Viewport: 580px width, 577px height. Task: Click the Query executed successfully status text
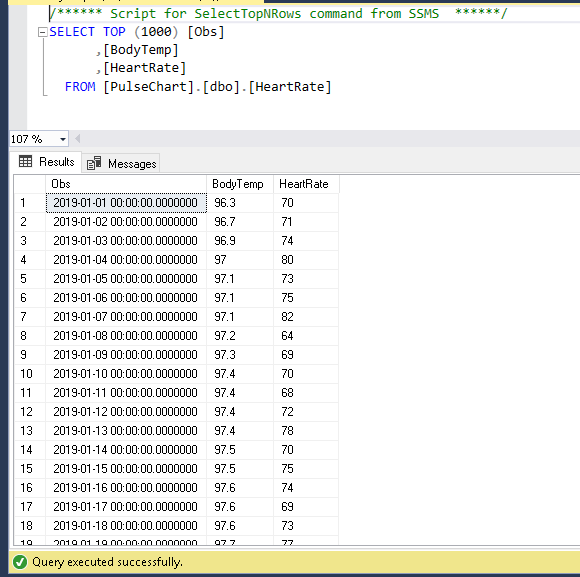coord(107,562)
